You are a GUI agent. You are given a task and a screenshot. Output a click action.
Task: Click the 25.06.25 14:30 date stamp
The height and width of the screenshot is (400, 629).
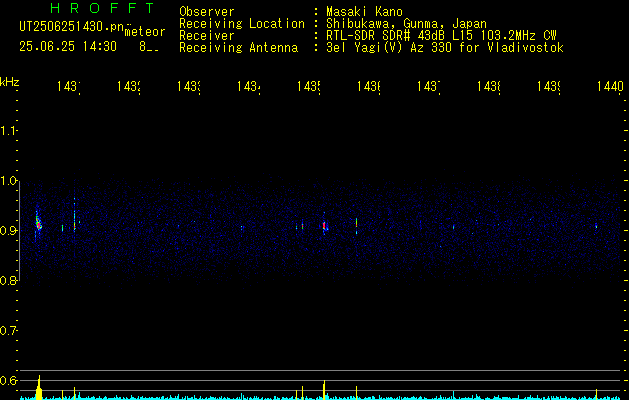click(x=68, y=47)
